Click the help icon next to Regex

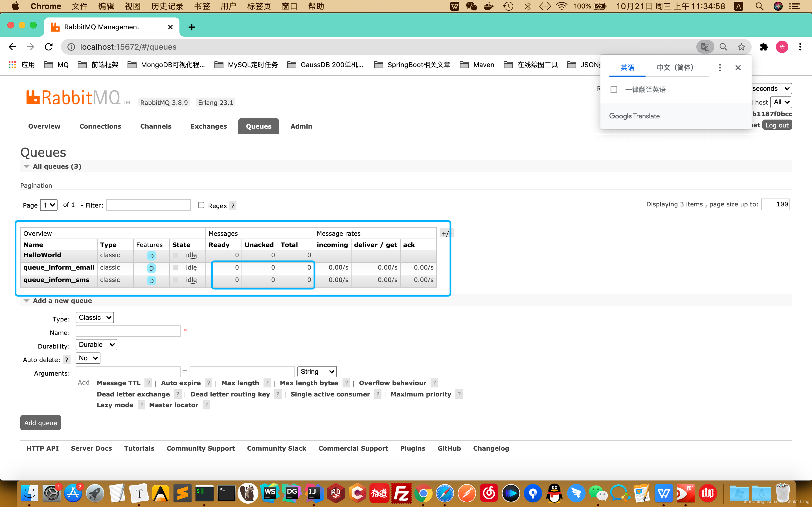[233, 206]
